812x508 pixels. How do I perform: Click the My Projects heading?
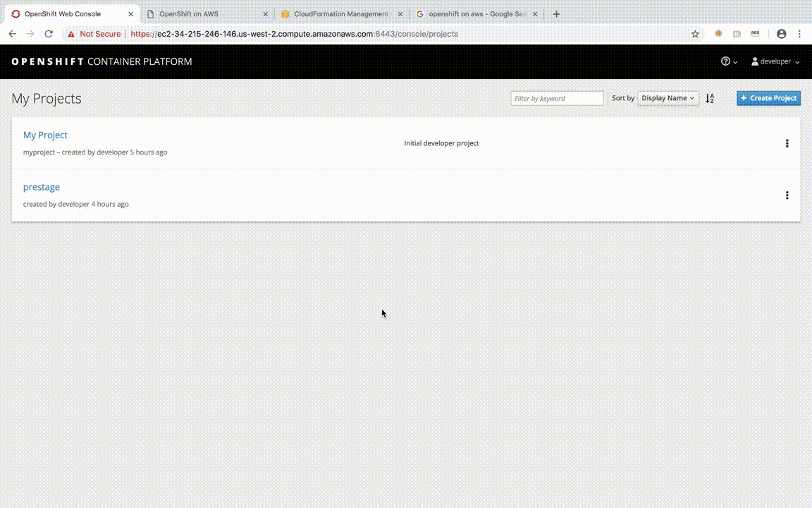(x=46, y=99)
